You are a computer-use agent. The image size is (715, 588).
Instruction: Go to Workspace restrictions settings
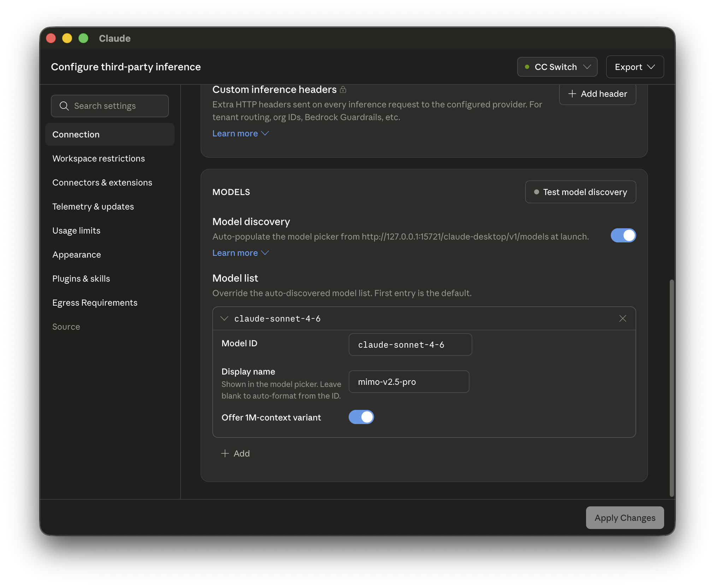(110, 158)
